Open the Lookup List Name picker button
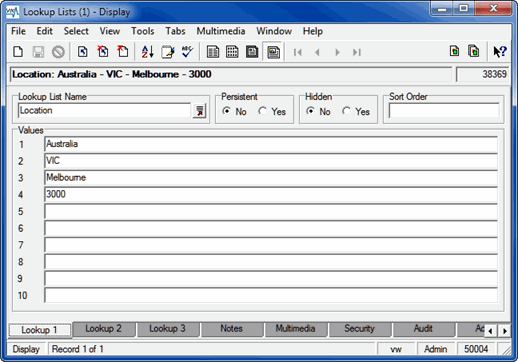The height and width of the screenshot is (362, 518). coord(199,111)
